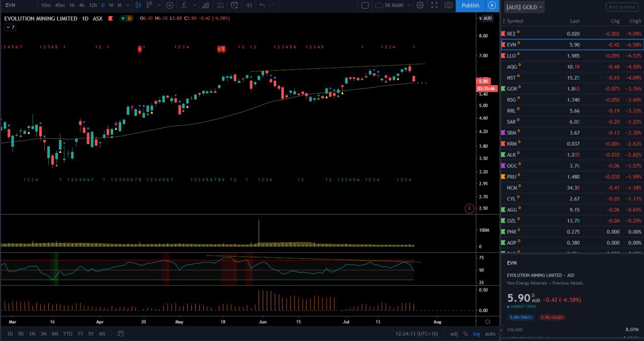Image resolution: width=644 pixels, height=341 pixels.
Task: Select NST row in watchlist
Action: pyautogui.click(x=573, y=78)
